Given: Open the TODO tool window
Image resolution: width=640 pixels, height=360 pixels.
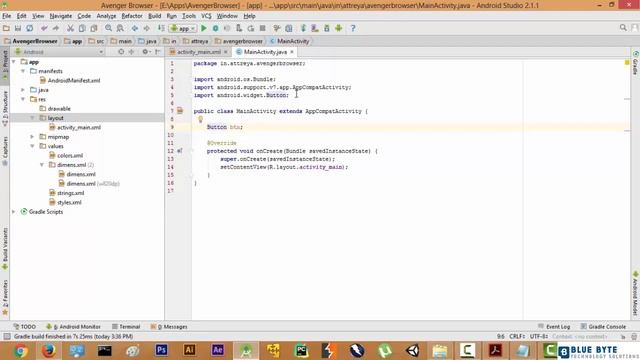Looking at the screenshot, I should 24,327.
